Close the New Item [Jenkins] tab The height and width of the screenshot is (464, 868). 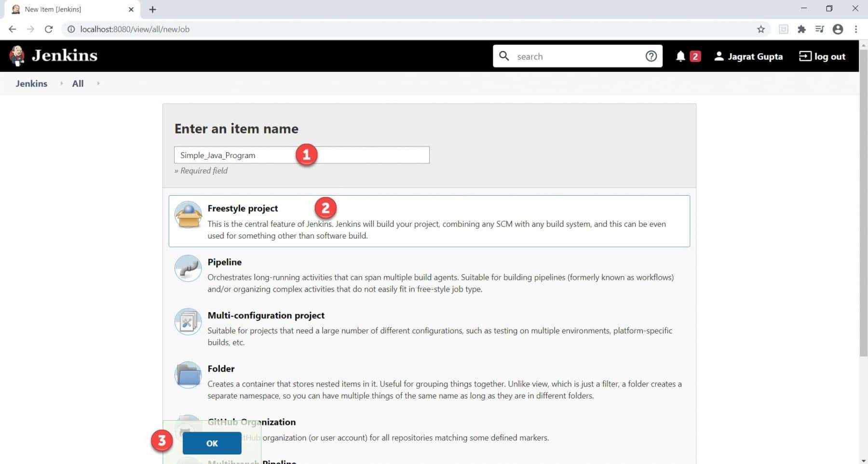pyautogui.click(x=131, y=10)
